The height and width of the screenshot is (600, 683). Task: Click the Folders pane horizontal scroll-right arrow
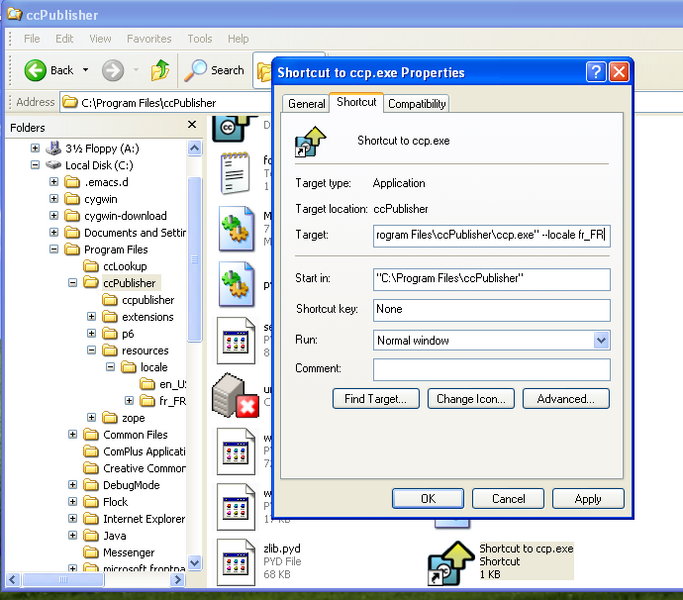(177, 580)
